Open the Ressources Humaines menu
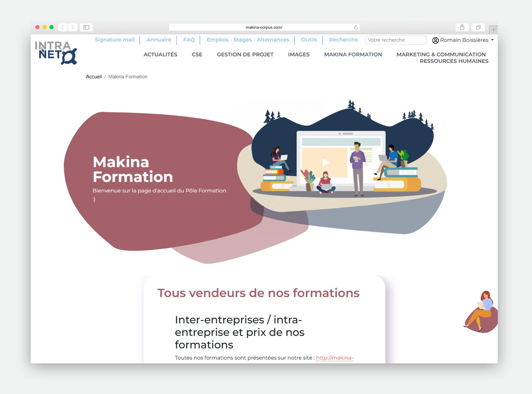 [454, 61]
